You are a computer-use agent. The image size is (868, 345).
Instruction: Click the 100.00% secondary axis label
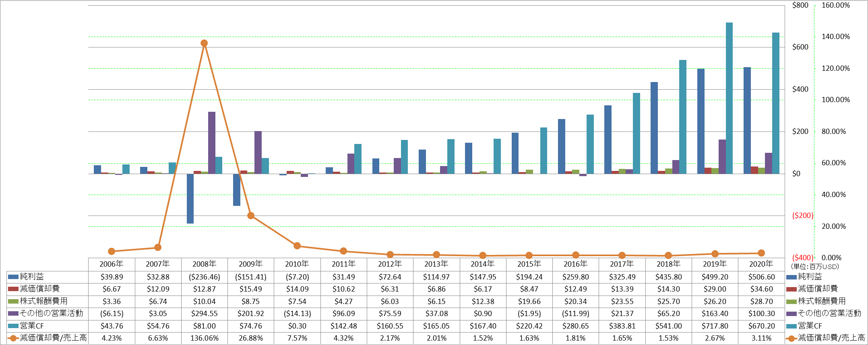point(836,100)
